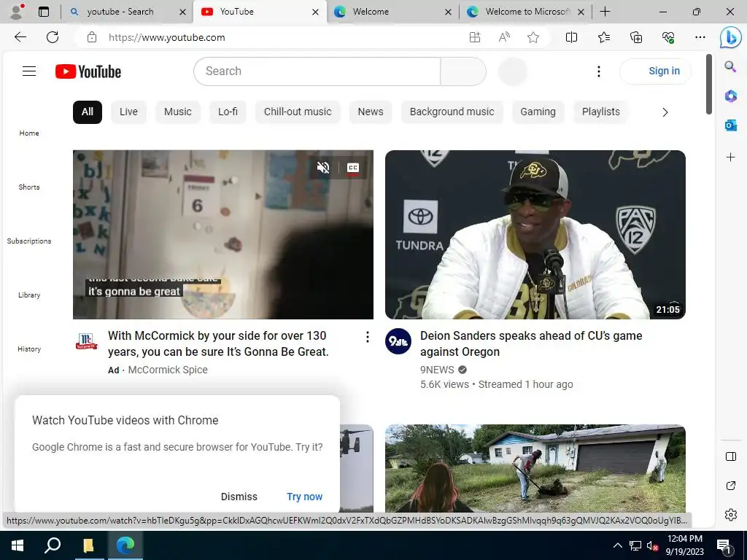Play the Deion Sanders video thumbnail

coord(535,235)
